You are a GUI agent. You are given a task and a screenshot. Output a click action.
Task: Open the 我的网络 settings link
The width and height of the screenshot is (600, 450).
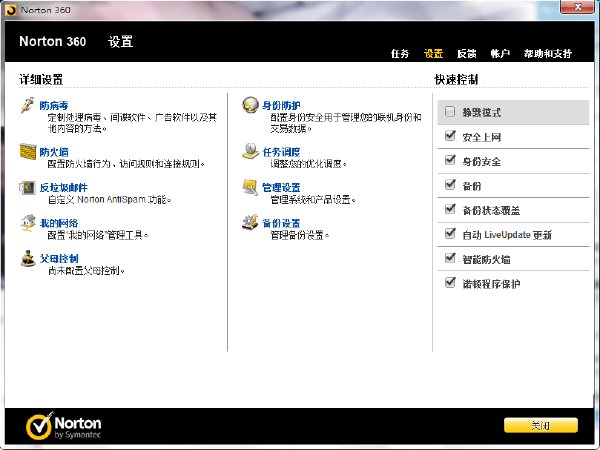(59, 223)
